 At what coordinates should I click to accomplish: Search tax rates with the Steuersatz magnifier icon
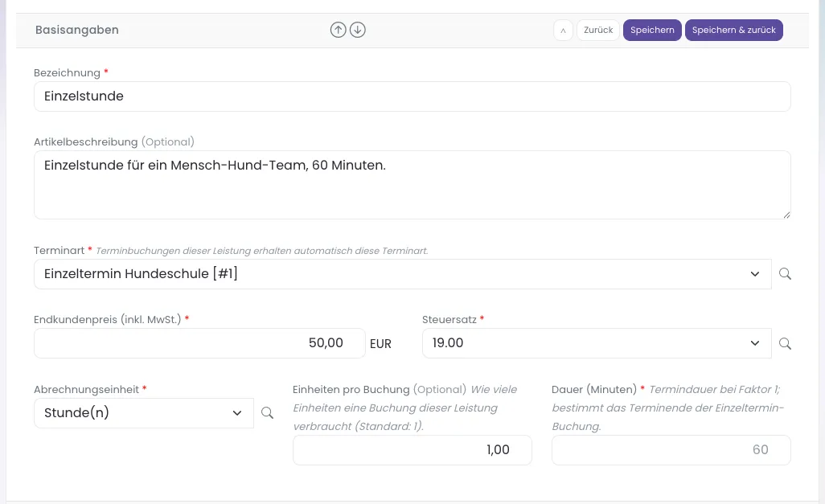pyautogui.click(x=785, y=343)
